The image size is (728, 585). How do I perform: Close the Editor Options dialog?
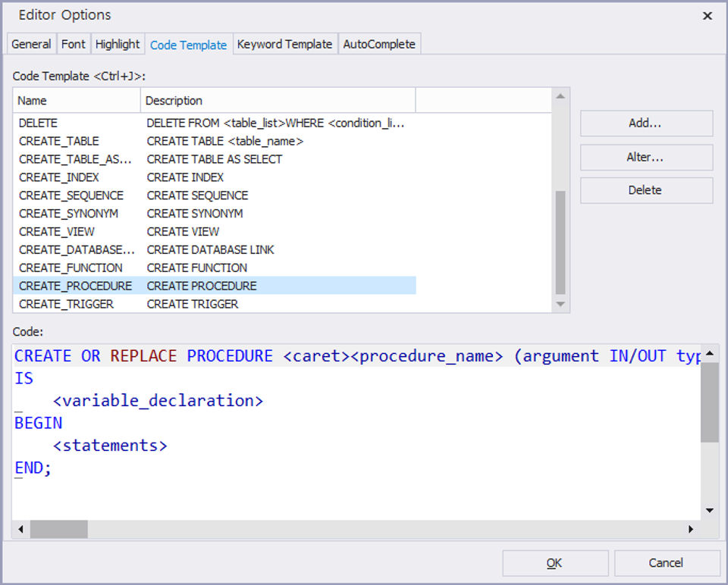click(707, 16)
